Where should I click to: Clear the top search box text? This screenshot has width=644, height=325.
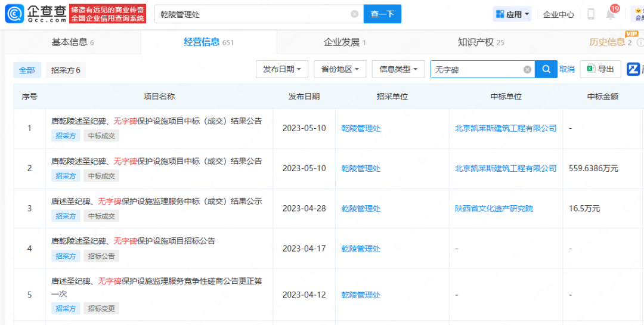[354, 14]
